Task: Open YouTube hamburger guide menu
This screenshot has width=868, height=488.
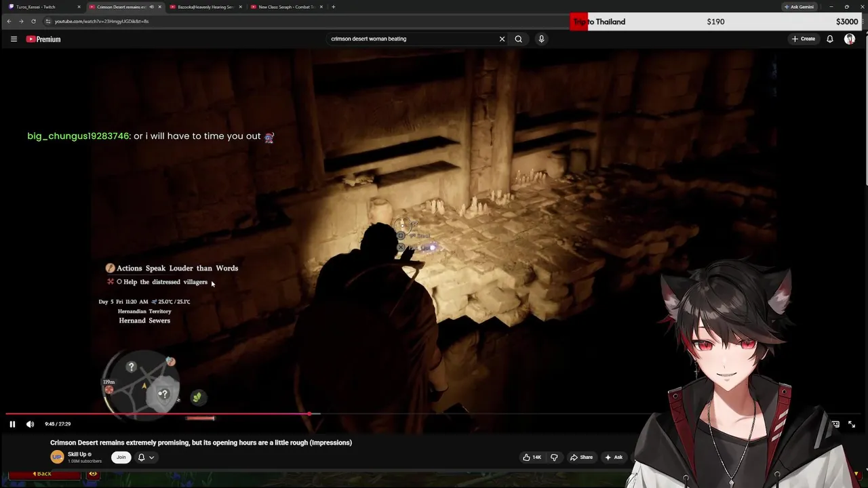Action: tap(14, 39)
